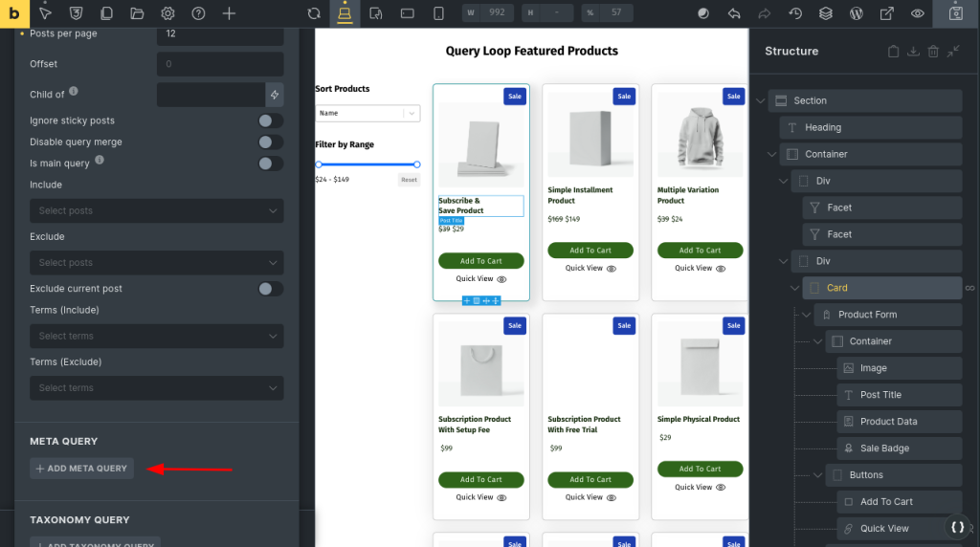Screen dimensions: 980x547
Task: Switch to mobile portrait breakpoint icon
Action: 438,13
